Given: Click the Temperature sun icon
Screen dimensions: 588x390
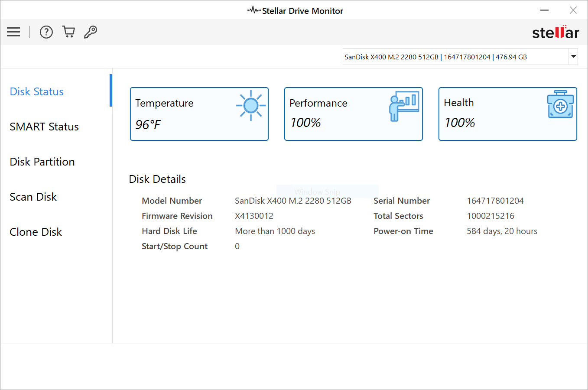Looking at the screenshot, I should [250, 105].
